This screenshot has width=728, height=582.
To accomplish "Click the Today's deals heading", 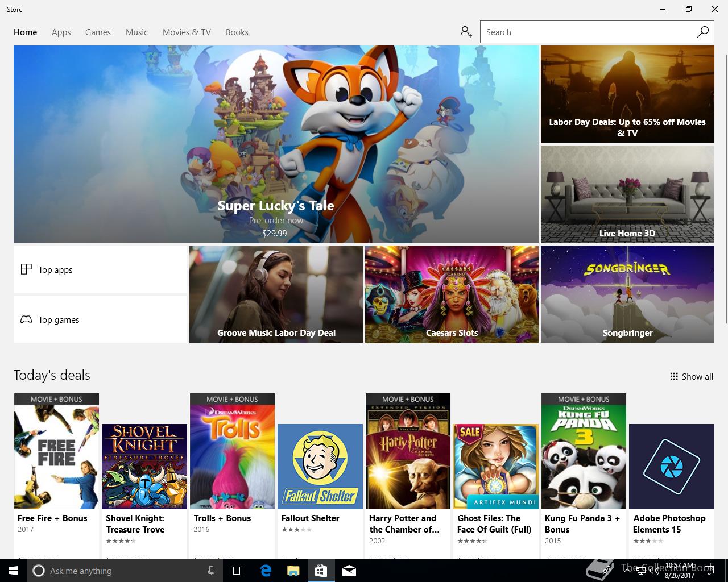I will [52, 375].
